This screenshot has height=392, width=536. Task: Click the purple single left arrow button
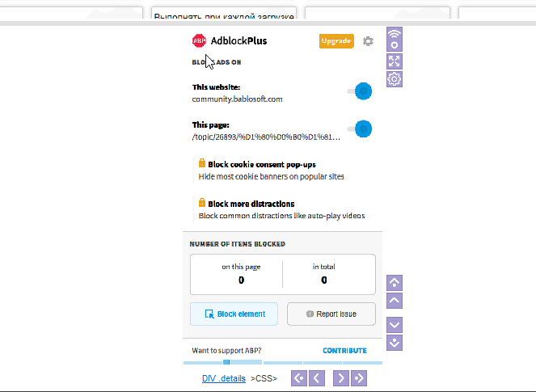(x=318, y=377)
